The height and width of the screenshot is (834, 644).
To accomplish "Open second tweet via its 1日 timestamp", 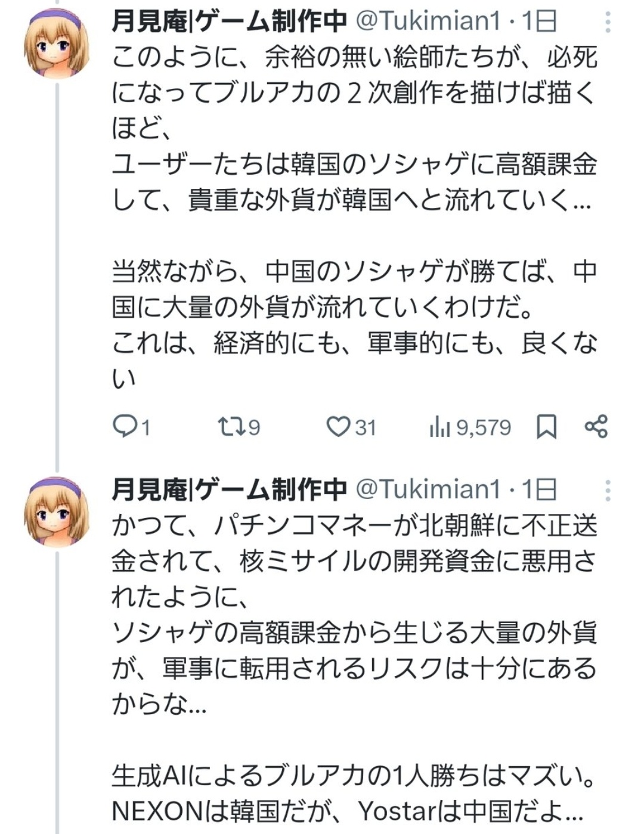I will pos(540,490).
